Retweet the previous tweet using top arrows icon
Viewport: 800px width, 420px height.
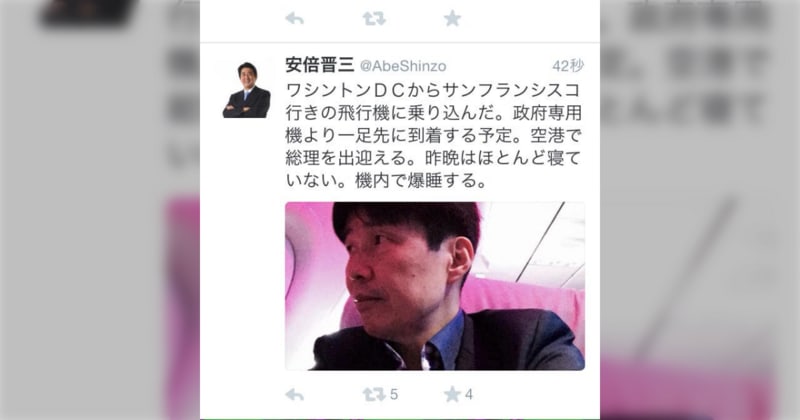click(374, 19)
